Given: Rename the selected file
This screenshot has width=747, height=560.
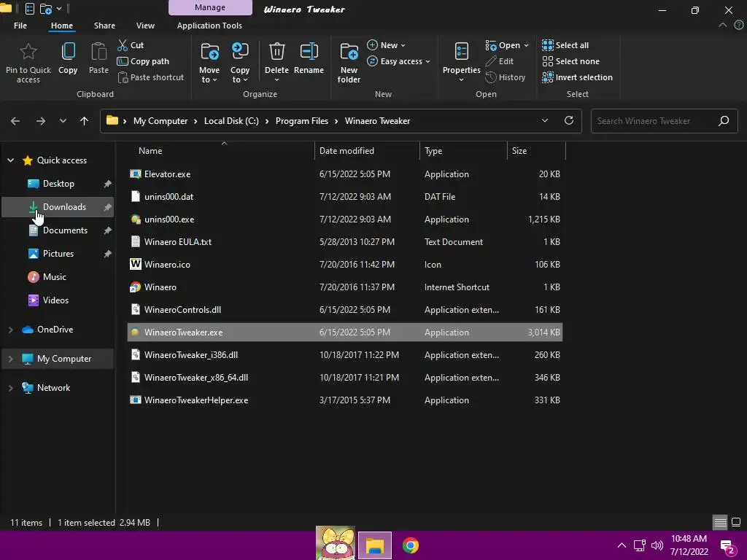Looking at the screenshot, I should coord(309,58).
